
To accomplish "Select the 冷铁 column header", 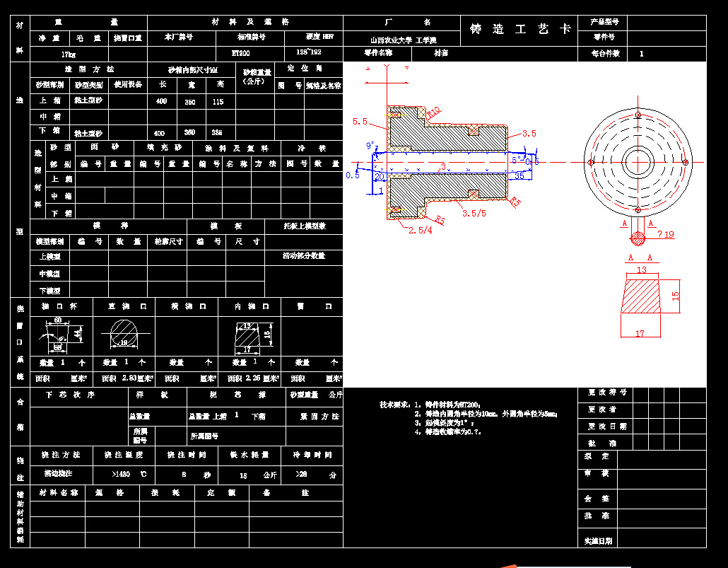I will [312, 149].
